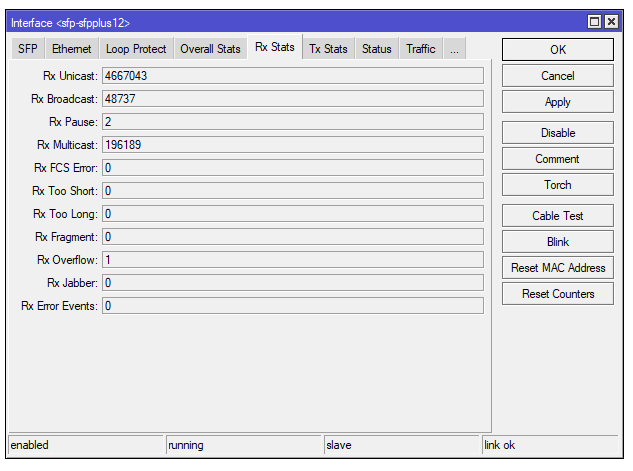Click the Cancel button
The width and height of the screenshot is (633, 471).
point(558,76)
